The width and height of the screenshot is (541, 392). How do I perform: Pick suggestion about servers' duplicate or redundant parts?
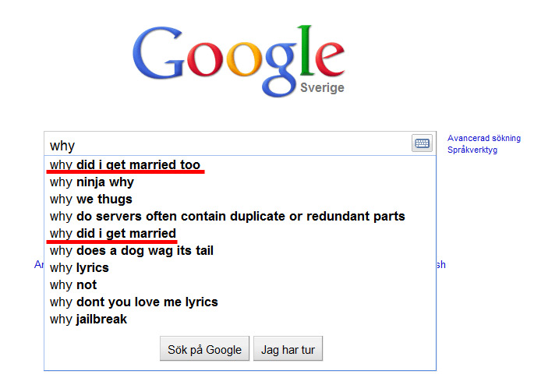(x=228, y=217)
